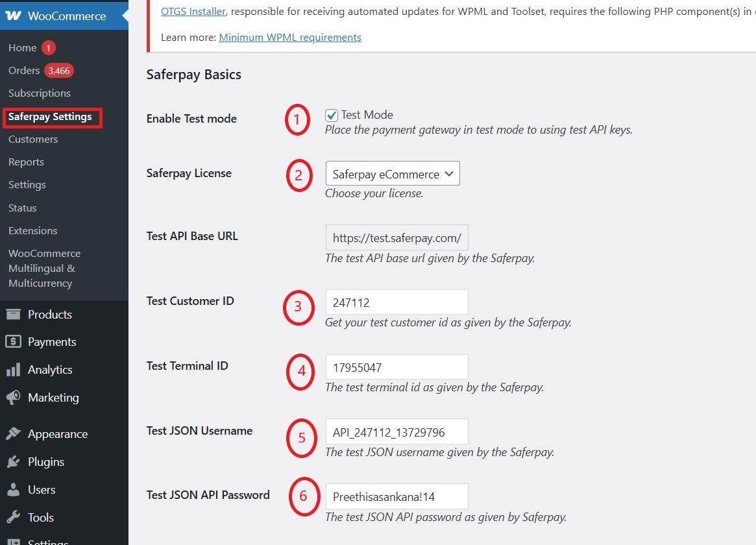
Task: Uncheck the Test Mode checkbox
Action: click(332, 115)
